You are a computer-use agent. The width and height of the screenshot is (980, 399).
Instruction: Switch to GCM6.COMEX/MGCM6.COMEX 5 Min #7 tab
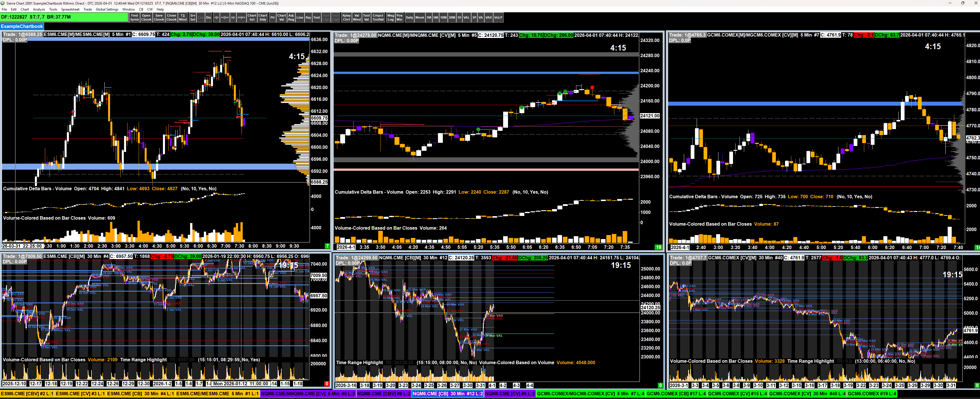591,394
